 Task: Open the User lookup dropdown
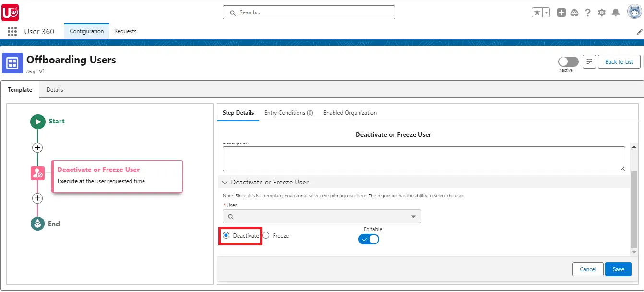point(413,216)
